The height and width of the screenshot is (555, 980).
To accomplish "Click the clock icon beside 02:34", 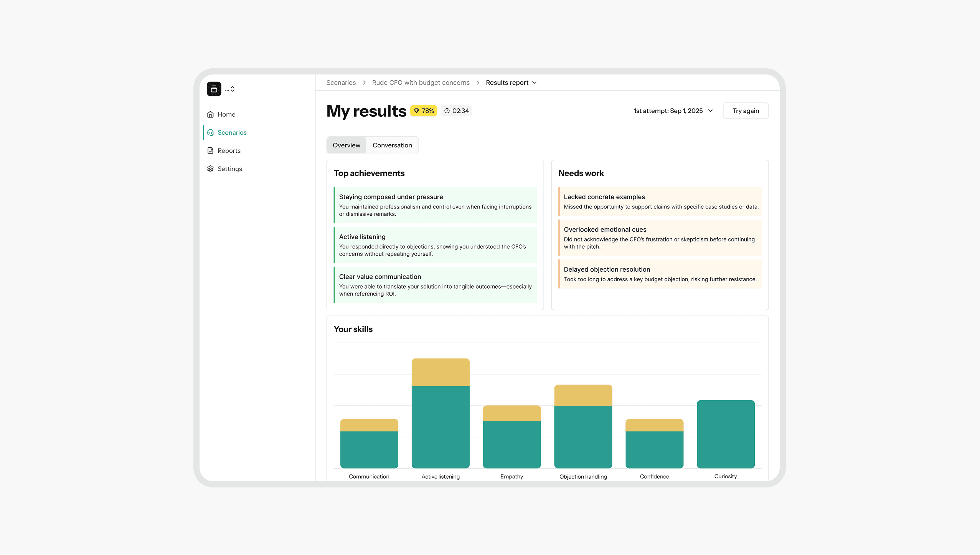I will pyautogui.click(x=447, y=111).
